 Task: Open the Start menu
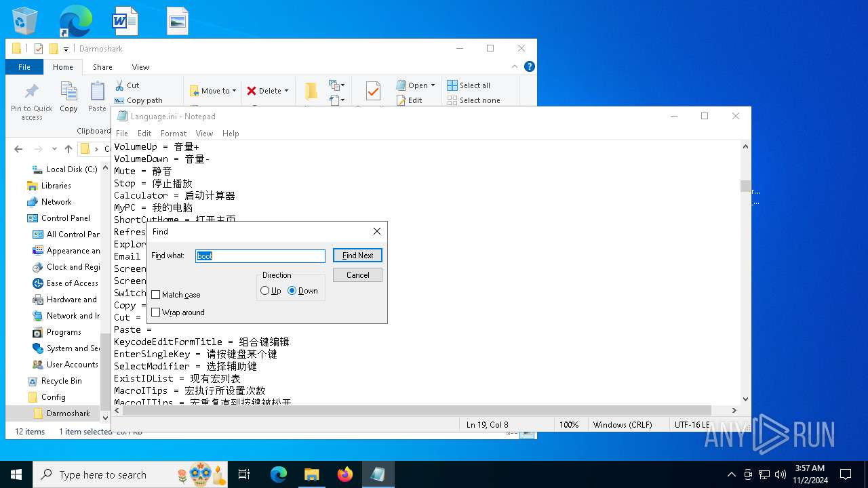click(16, 474)
